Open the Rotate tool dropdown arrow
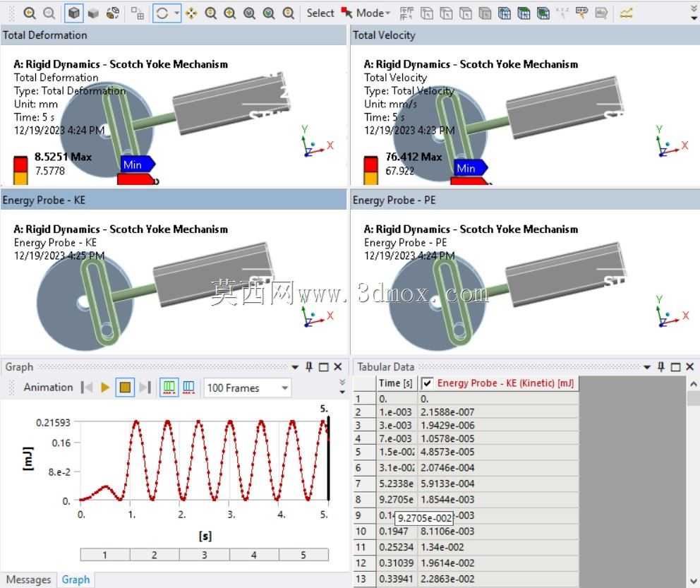The image size is (700, 588). [177, 13]
